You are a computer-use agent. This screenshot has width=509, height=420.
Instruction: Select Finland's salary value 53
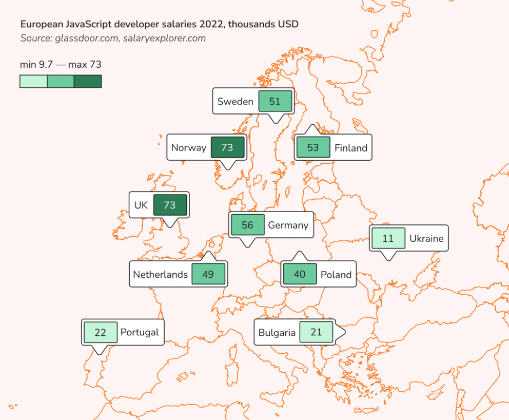(x=313, y=148)
